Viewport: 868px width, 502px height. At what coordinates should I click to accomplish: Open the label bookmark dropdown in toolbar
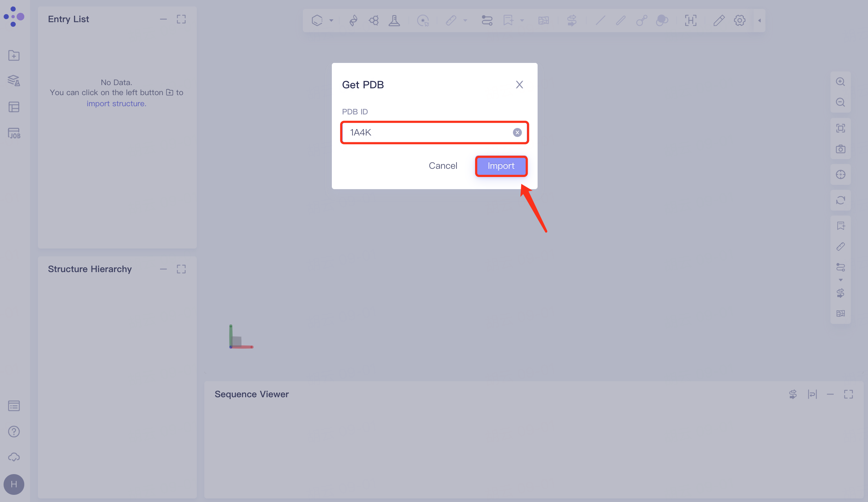tap(522, 20)
